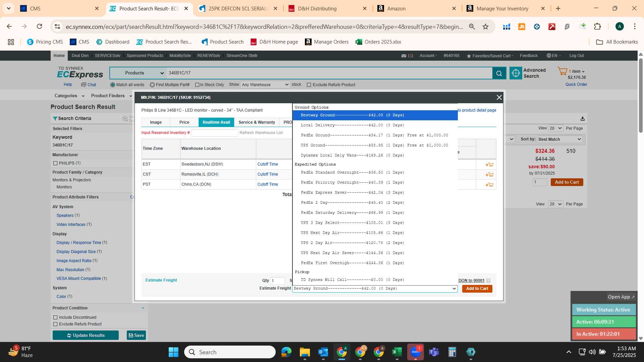Open new browser tab
This screenshot has height=362, width=644.
point(558,8)
